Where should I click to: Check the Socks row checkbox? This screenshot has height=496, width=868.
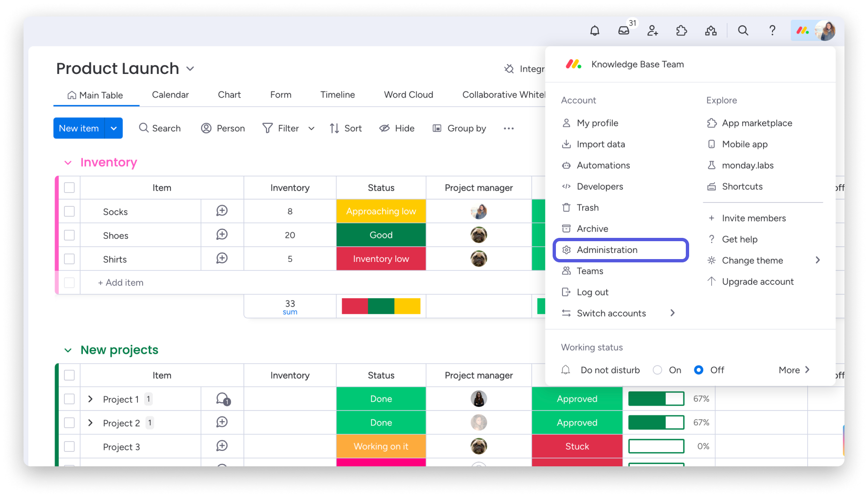[x=69, y=211]
